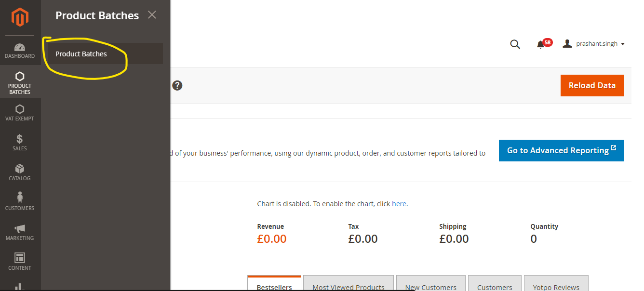Click the question mark help icon

tap(177, 86)
